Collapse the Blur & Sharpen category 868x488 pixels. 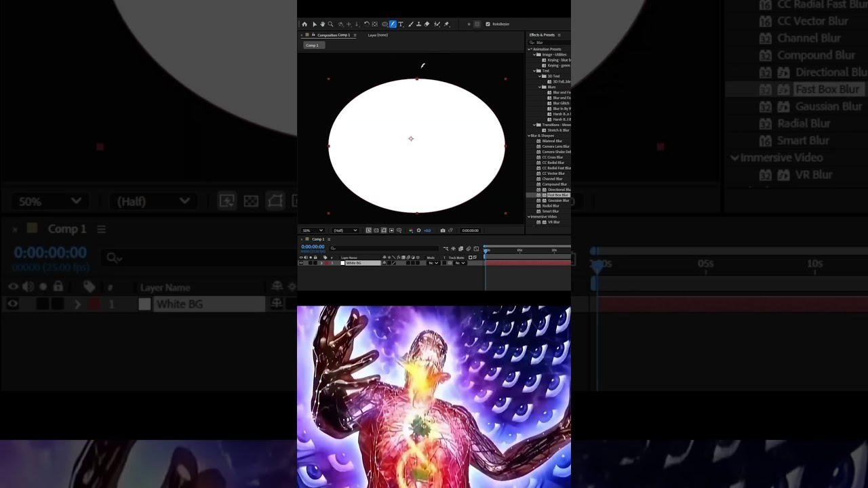pyautogui.click(x=529, y=136)
